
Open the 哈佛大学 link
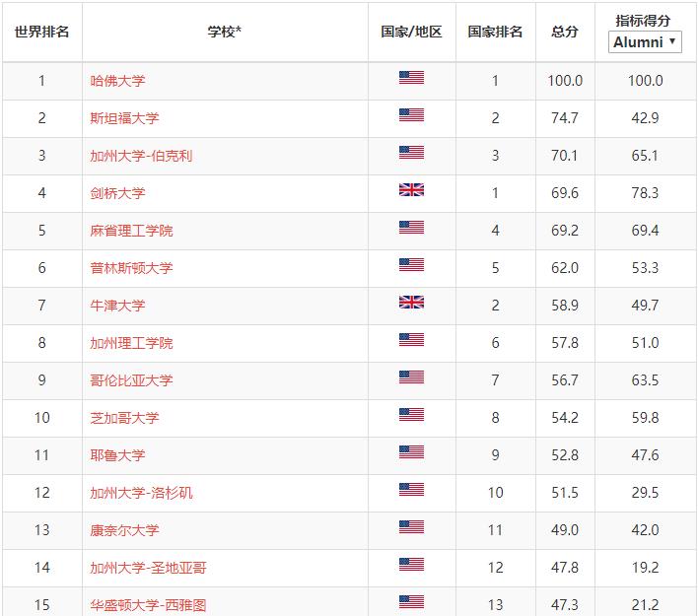pyautogui.click(x=117, y=81)
